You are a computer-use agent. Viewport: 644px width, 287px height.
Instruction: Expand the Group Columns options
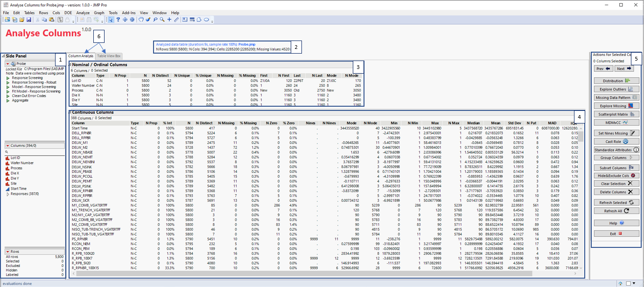tap(616, 157)
